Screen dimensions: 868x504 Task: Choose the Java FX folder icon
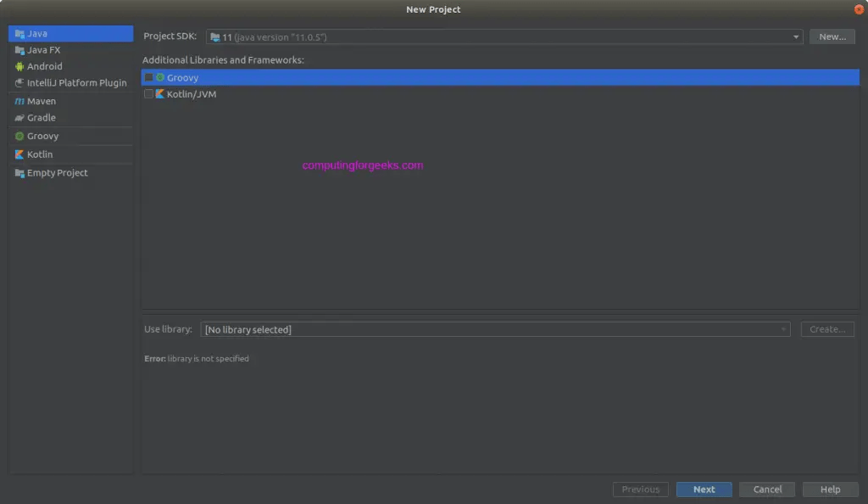pos(19,50)
